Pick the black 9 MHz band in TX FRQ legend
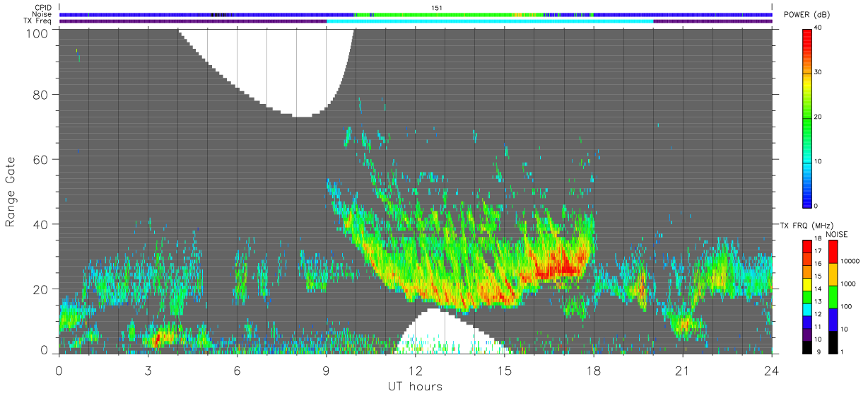The height and width of the screenshot is (401, 868). pyautogui.click(x=807, y=347)
